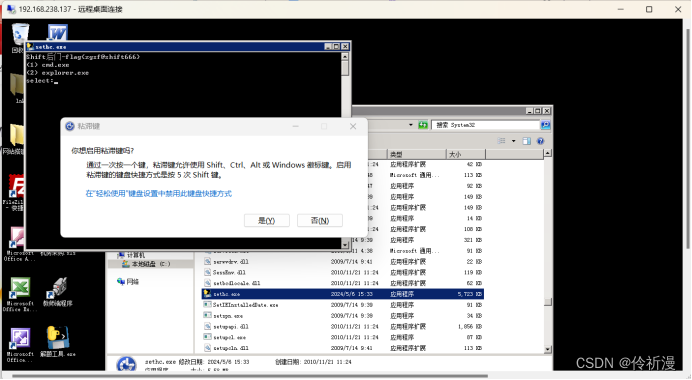The image size is (692, 380).
Task: Select setupcl.exe in the file list
Action: pos(343,337)
